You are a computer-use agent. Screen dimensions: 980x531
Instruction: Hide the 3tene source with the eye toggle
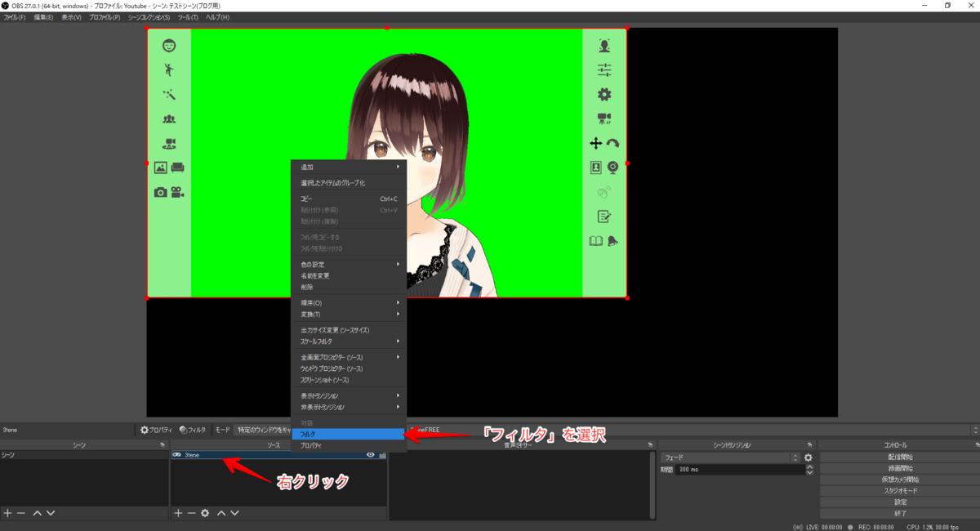372,454
